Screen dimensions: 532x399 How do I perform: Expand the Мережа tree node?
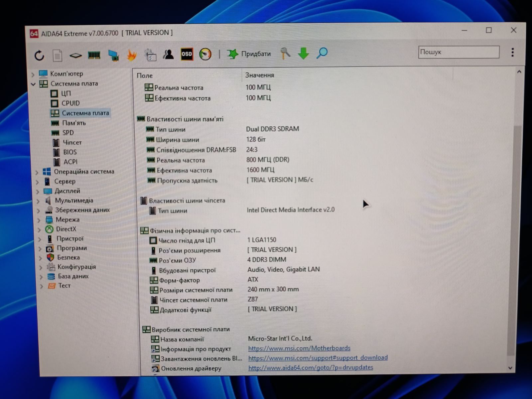(x=39, y=220)
